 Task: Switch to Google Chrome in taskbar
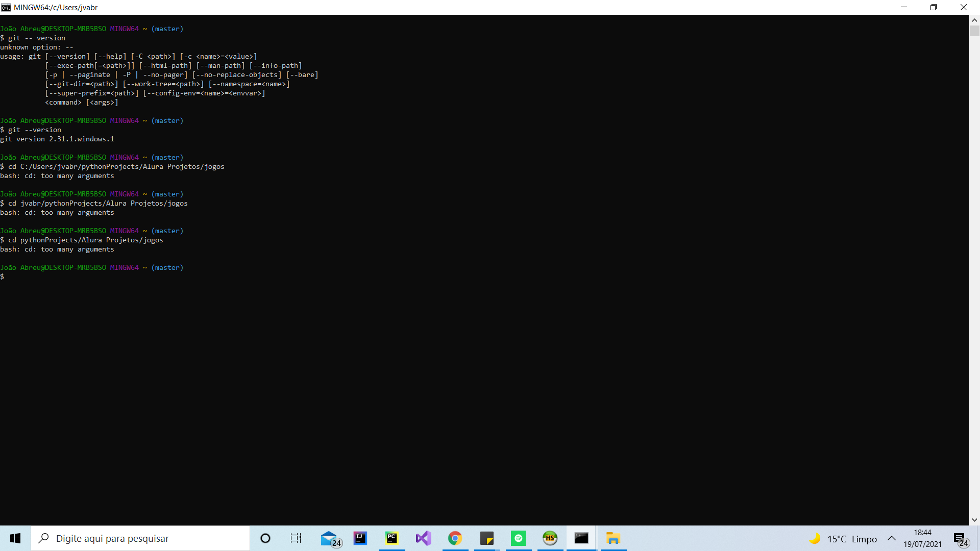tap(455, 538)
